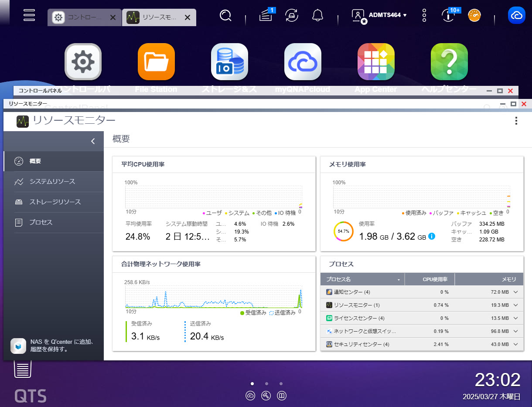Image resolution: width=532 pixels, height=407 pixels.
Task: Go to the first desktop page dot
Action: click(252, 384)
